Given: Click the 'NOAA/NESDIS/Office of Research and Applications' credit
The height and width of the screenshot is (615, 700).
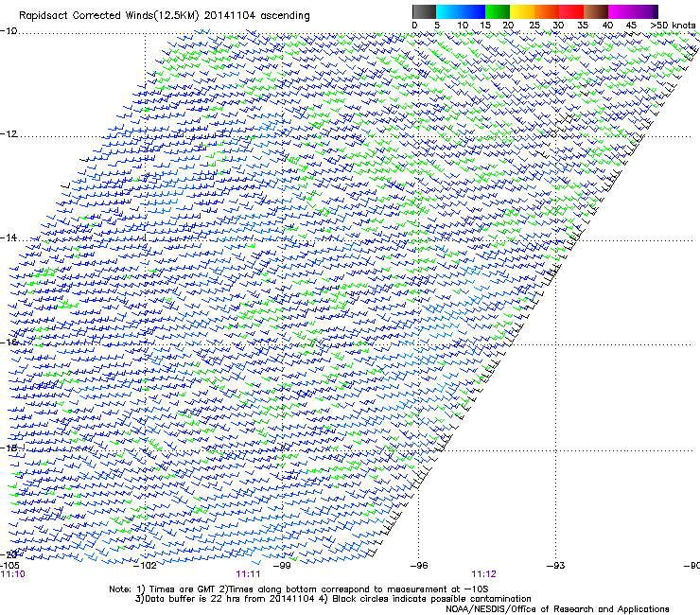Looking at the screenshot, I should (557, 608).
